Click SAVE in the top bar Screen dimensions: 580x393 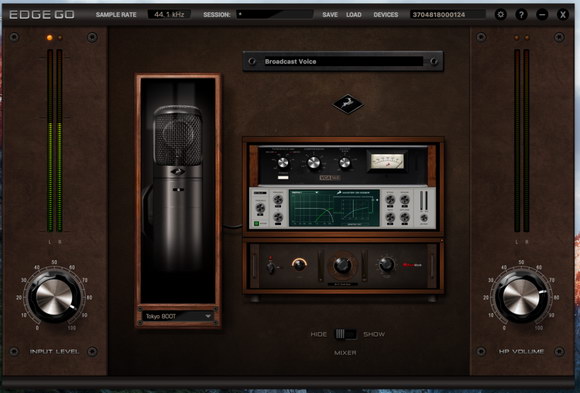[330, 15]
